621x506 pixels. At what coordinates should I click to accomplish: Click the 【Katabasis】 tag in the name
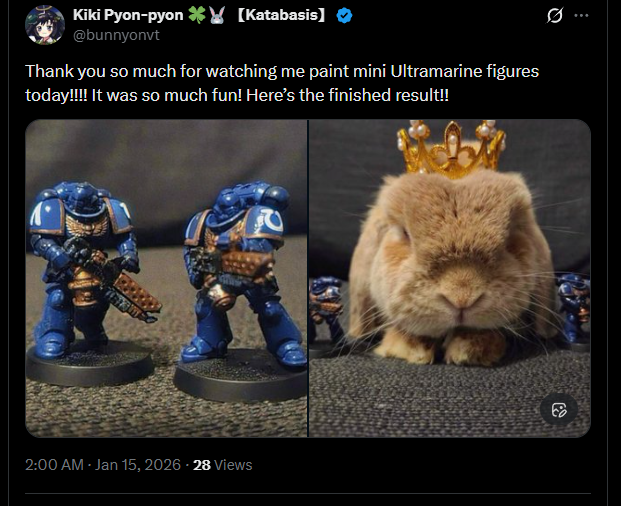tap(282, 15)
